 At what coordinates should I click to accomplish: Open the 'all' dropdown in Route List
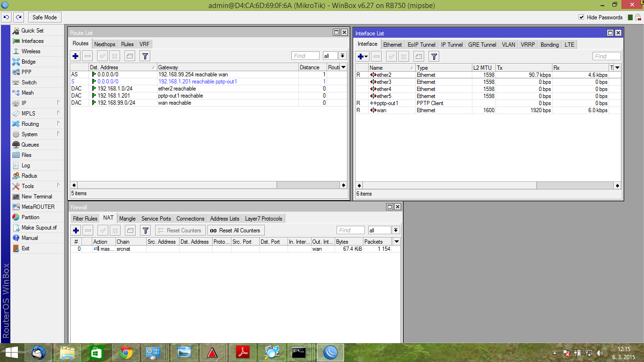(342, 56)
